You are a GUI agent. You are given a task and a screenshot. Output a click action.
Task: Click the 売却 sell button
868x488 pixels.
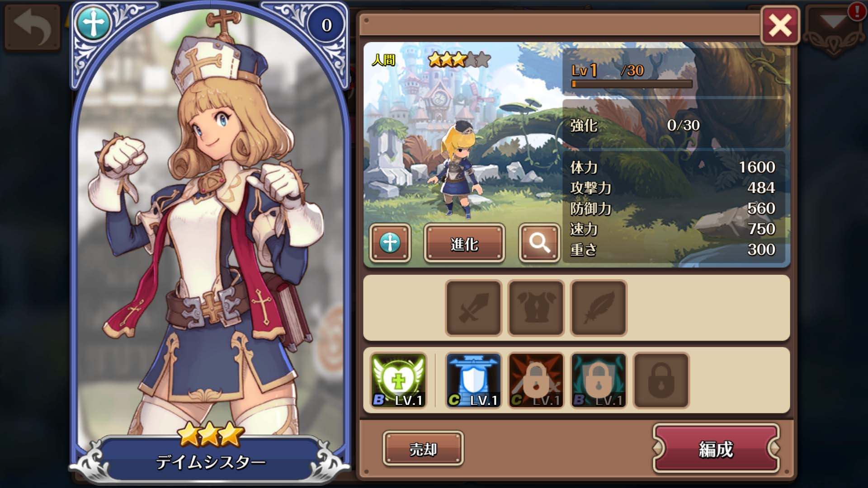pos(423,449)
